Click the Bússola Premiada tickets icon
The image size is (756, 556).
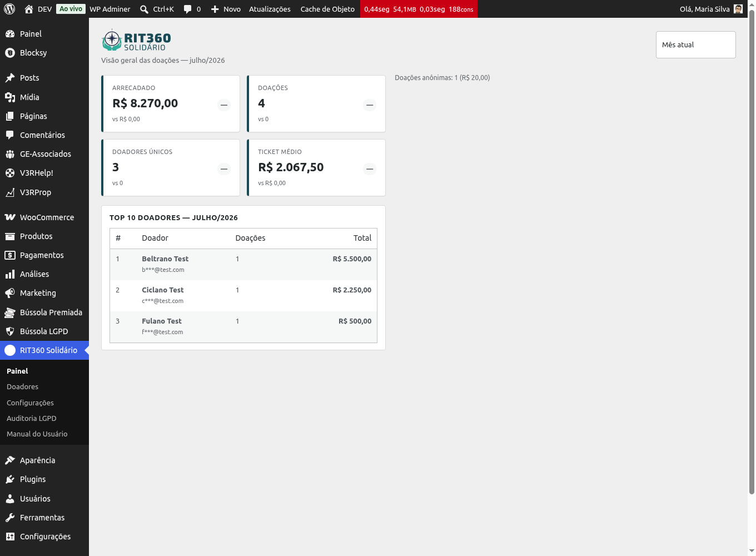click(x=10, y=312)
